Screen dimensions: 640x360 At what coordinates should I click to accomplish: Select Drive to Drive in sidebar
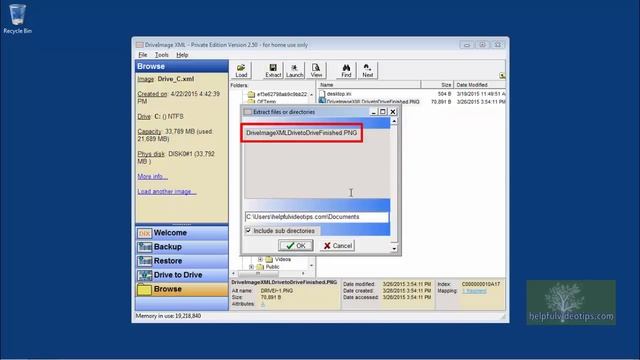(x=182, y=275)
